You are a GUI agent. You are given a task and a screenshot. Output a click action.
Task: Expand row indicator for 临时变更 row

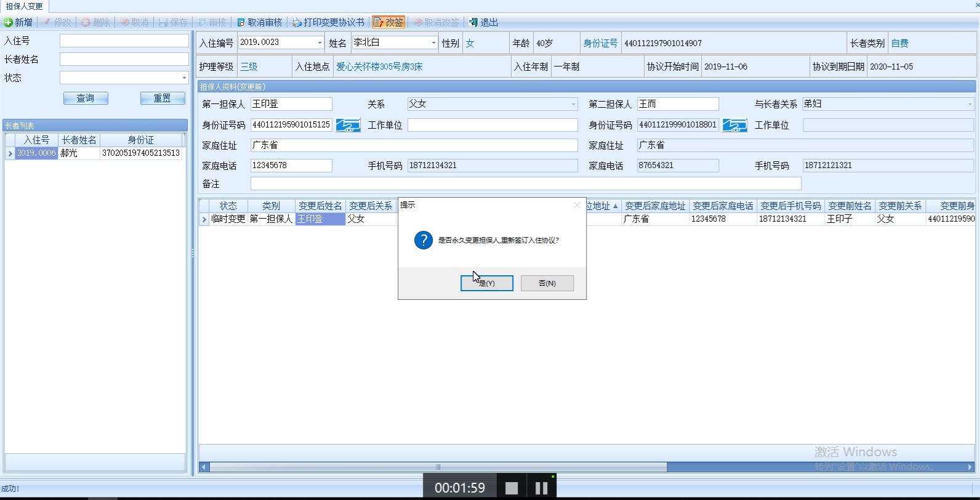(x=204, y=219)
